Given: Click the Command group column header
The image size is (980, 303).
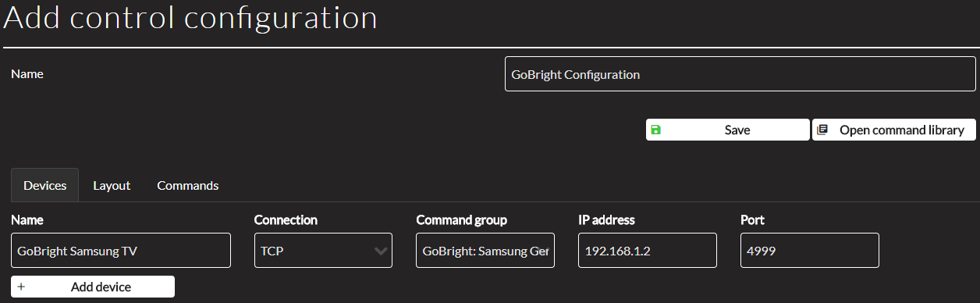Looking at the screenshot, I should 462,220.
